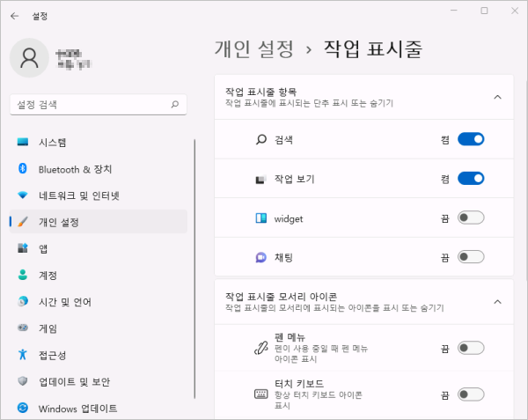The height and width of the screenshot is (420, 528).
Task: Open 계정 settings category
Action: coord(99,276)
